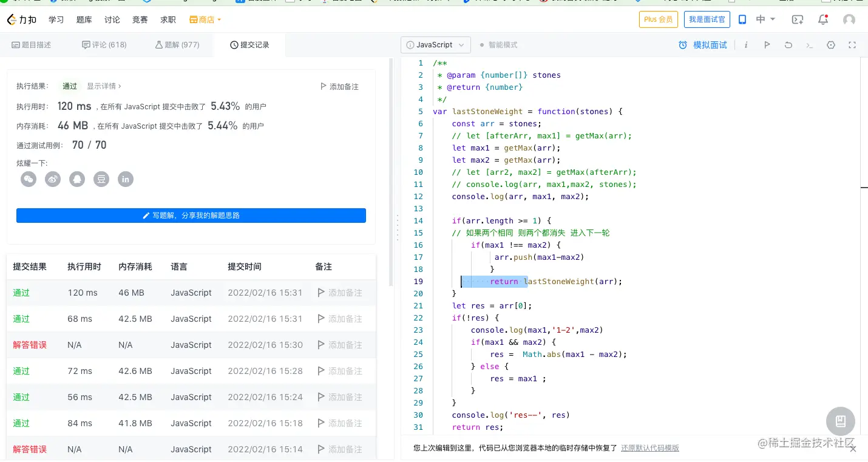Click the panel divider drag handle

click(397, 229)
